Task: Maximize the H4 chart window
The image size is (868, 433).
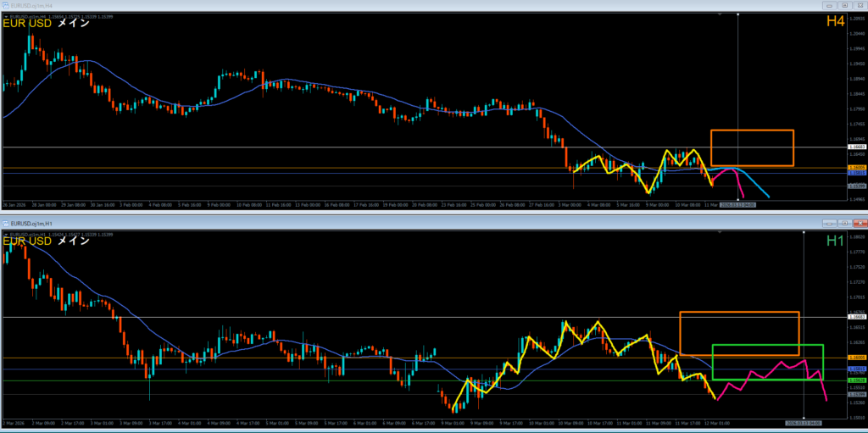Action: (844, 4)
